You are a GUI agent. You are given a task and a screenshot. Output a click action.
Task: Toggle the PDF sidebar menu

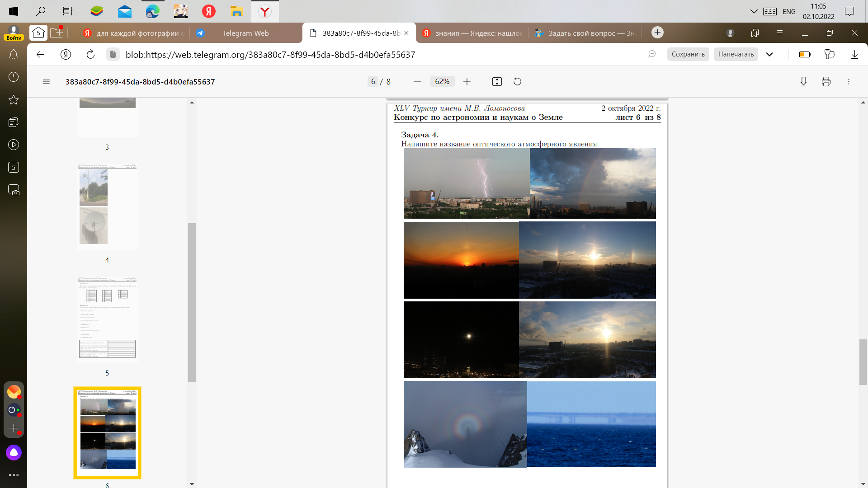pos(46,82)
